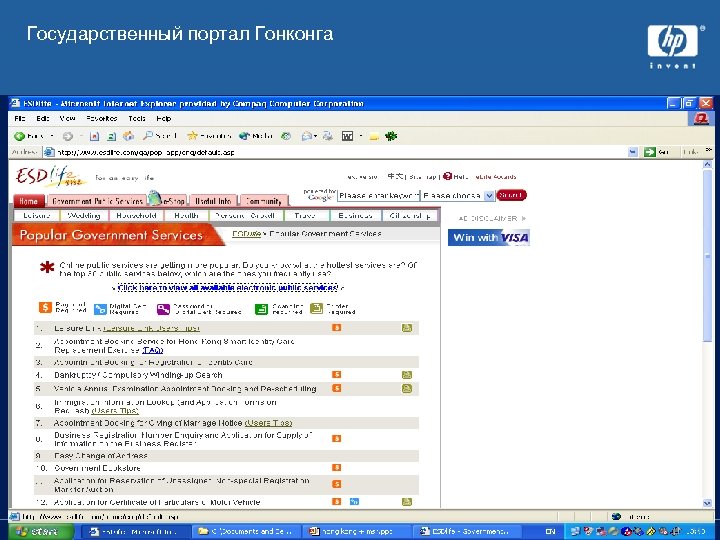Click the Refresh page toolbar icon
Screen dimensions: 720x540
point(112,136)
